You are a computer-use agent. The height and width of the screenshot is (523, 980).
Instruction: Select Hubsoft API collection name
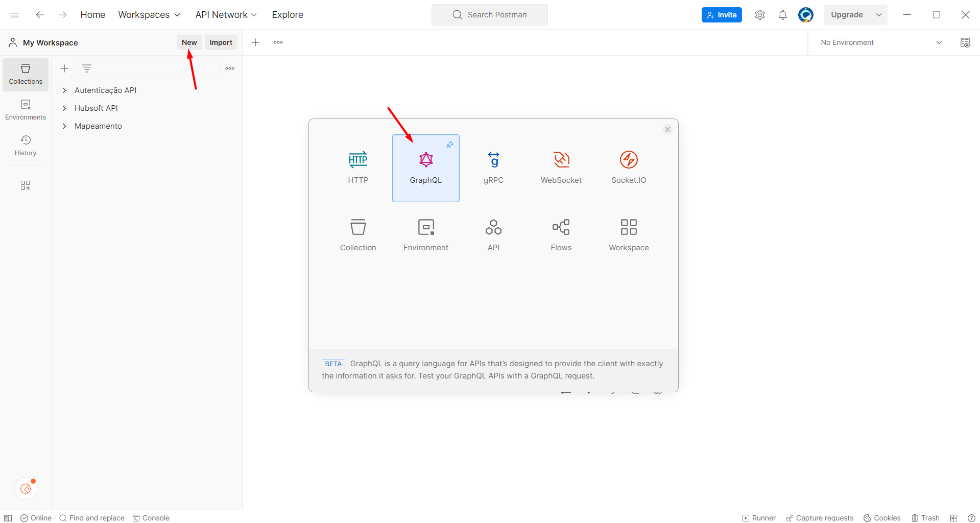96,108
